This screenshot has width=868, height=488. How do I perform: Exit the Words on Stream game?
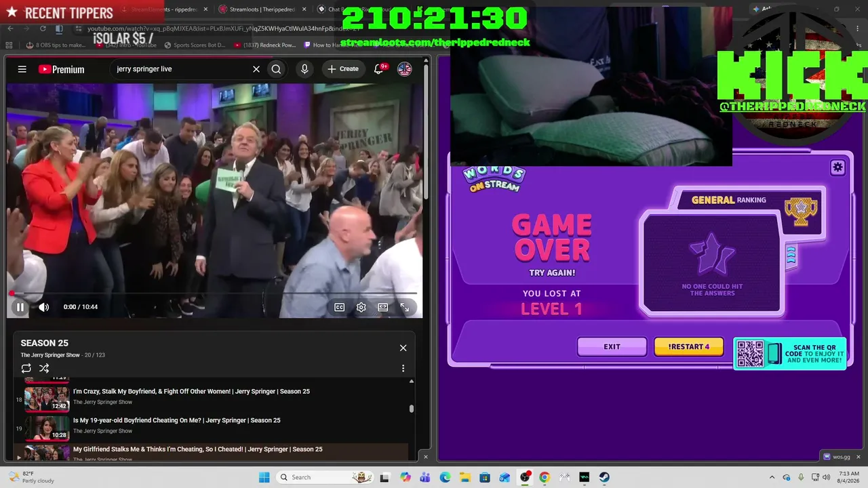(x=612, y=347)
